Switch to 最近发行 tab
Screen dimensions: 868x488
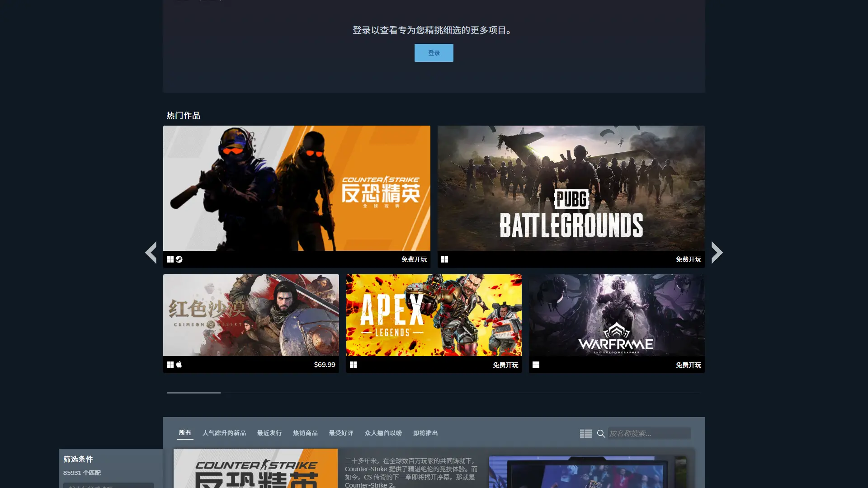pos(269,433)
